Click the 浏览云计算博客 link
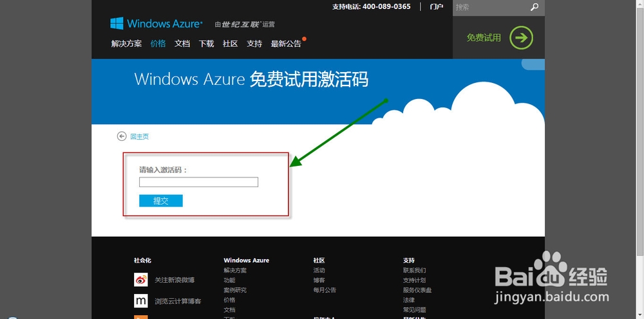Image resolution: width=644 pixels, height=319 pixels. pyautogui.click(x=178, y=302)
